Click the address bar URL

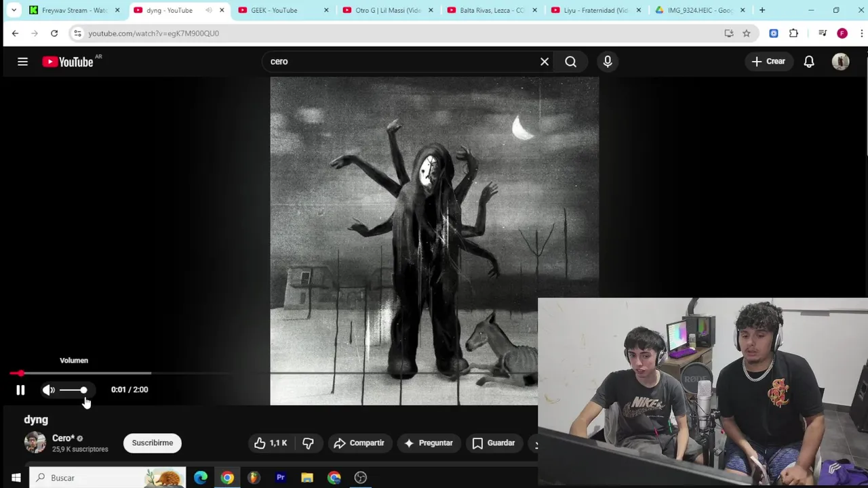pyautogui.click(x=154, y=33)
